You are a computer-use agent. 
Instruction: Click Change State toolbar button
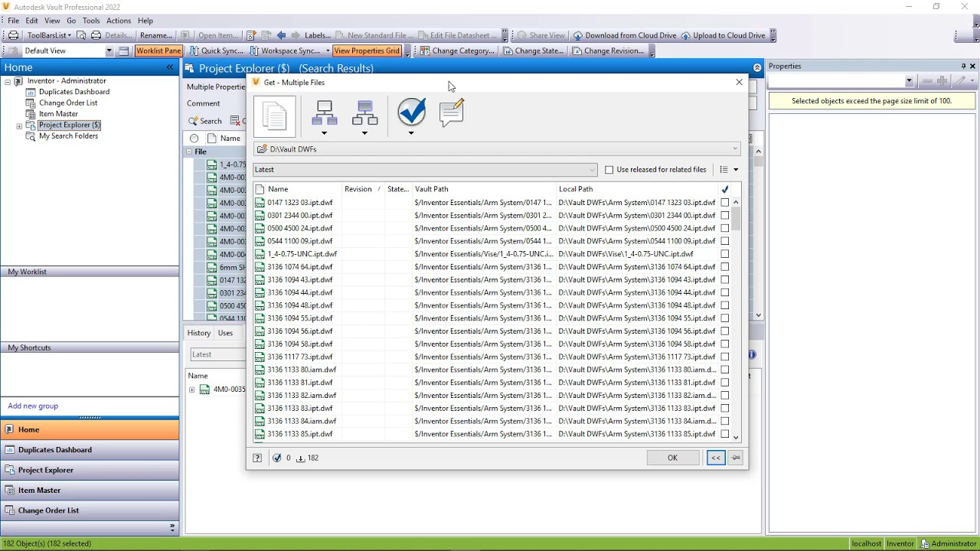point(534,51)
